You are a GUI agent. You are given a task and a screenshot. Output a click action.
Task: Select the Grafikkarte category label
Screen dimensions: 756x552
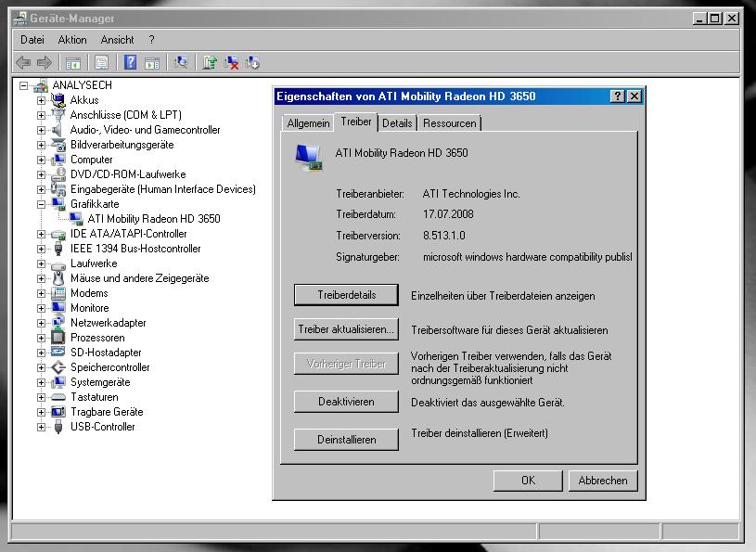tap(95, 204)
